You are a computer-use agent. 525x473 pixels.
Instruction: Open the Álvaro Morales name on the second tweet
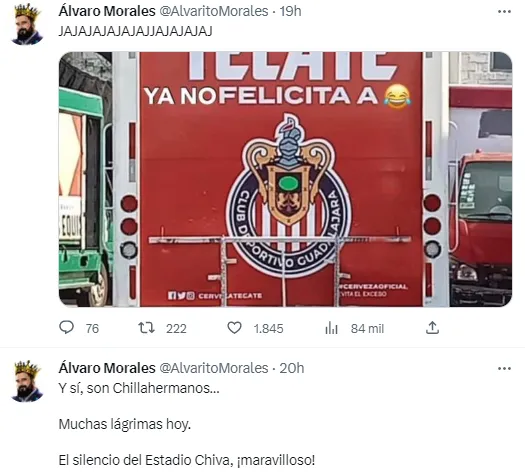pyautogui.click(x=107, y=368)
